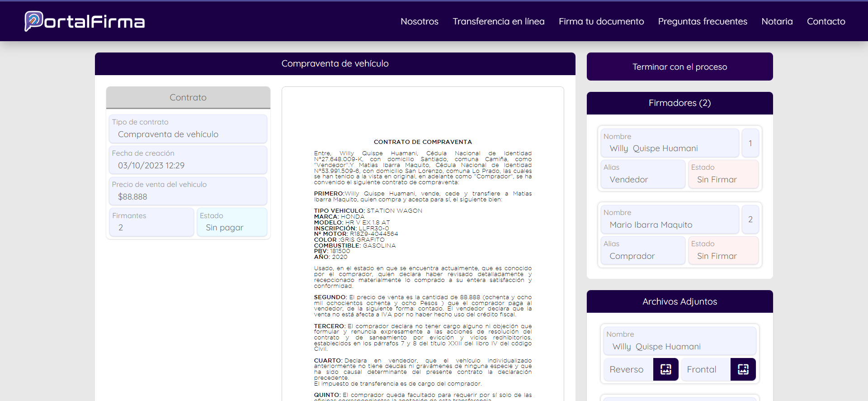Select signer Mario Ibarra Maquito name
The height and width of the screenshot is (401, 868).
coord(670,220)
